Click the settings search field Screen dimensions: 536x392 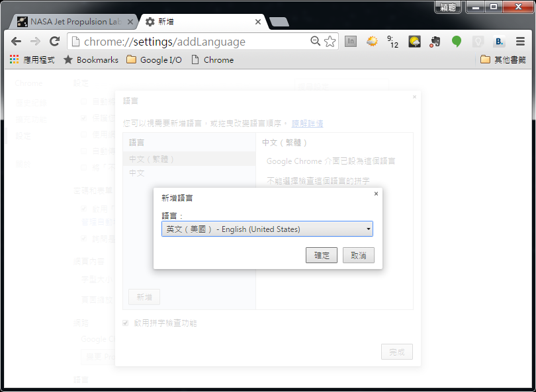[x=341, y=85]
